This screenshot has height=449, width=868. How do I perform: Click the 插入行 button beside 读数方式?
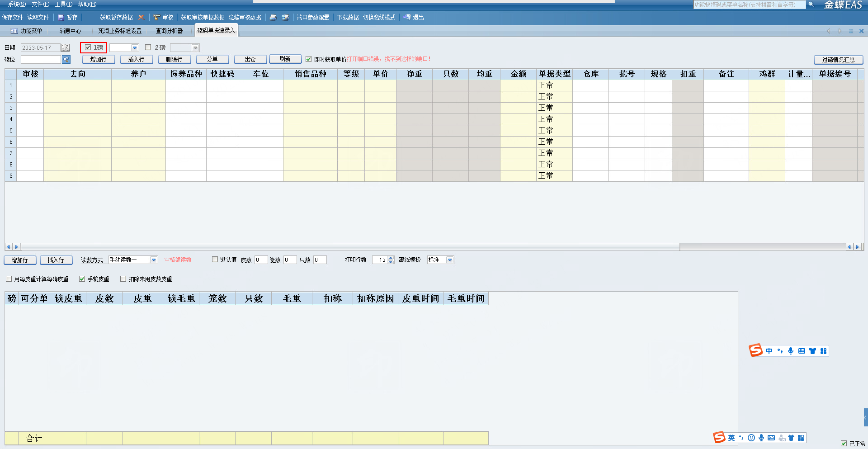tap(56, 260)
